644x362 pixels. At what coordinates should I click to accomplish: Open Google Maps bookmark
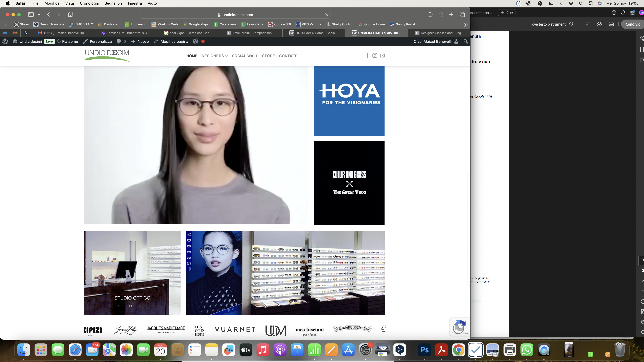click(196, 24)
